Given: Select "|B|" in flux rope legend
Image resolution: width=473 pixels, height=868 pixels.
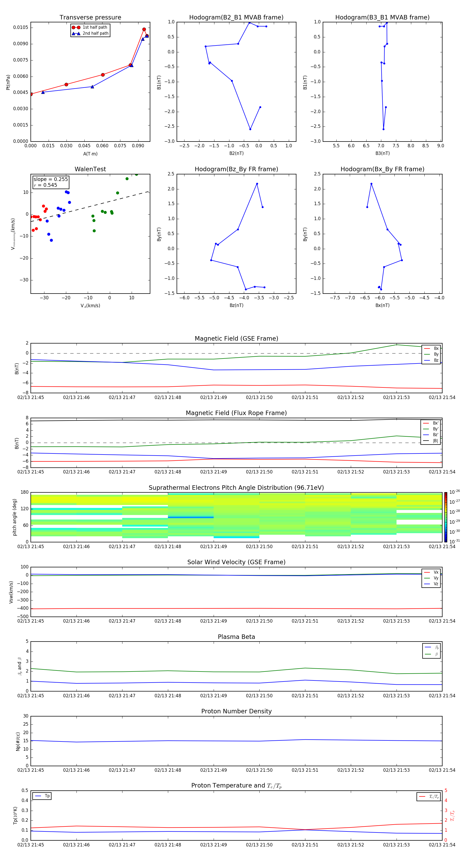Looking at the screenshot, I should [x=431, y=441].
